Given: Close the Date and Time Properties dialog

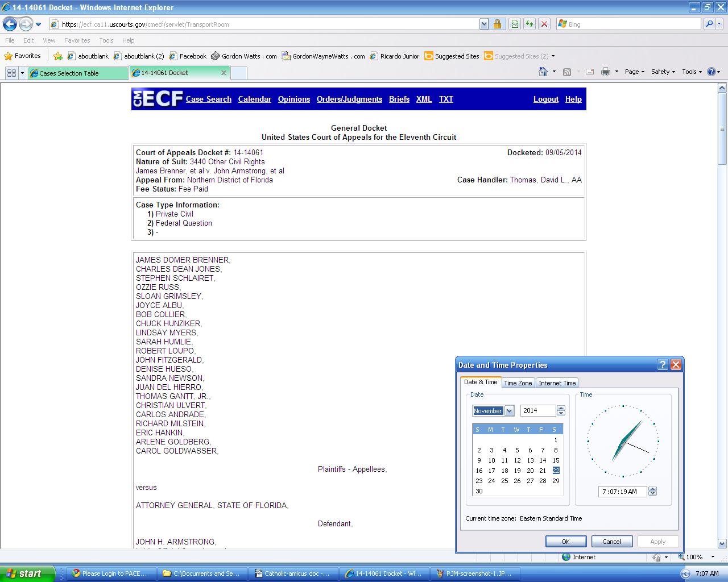Looking at the screenshot, I should 676,365.
